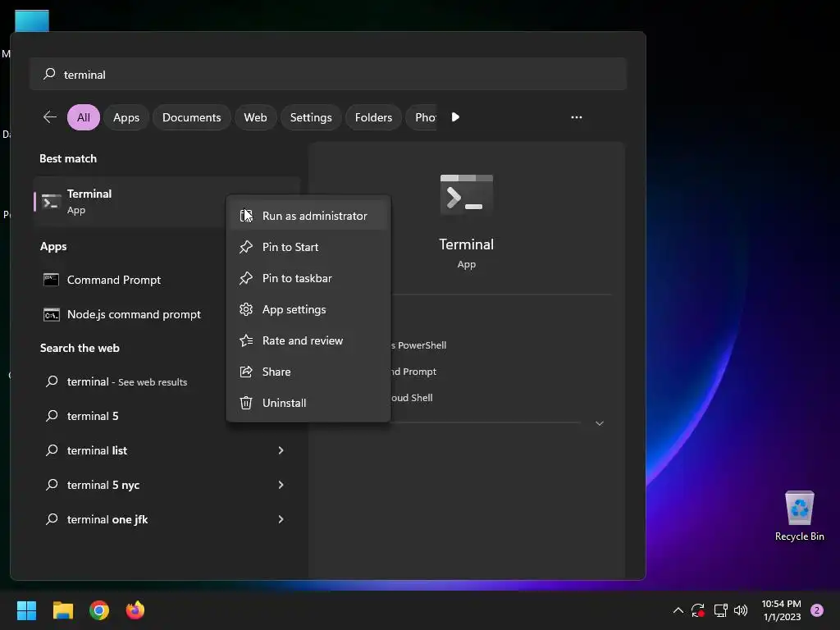The width and height of the screenshot is (840, 630).
Task: Switch to the Documents filter tab
Action: click(191, 117)
